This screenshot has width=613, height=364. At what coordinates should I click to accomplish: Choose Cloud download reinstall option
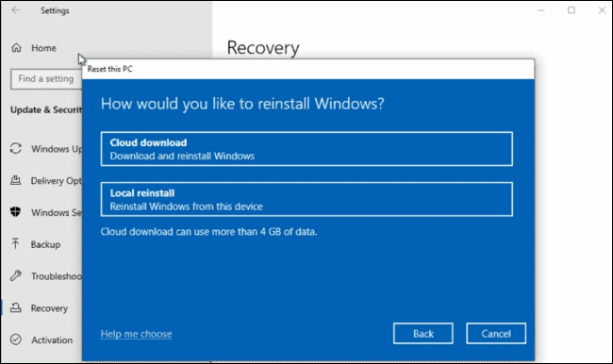coord(306,149)
